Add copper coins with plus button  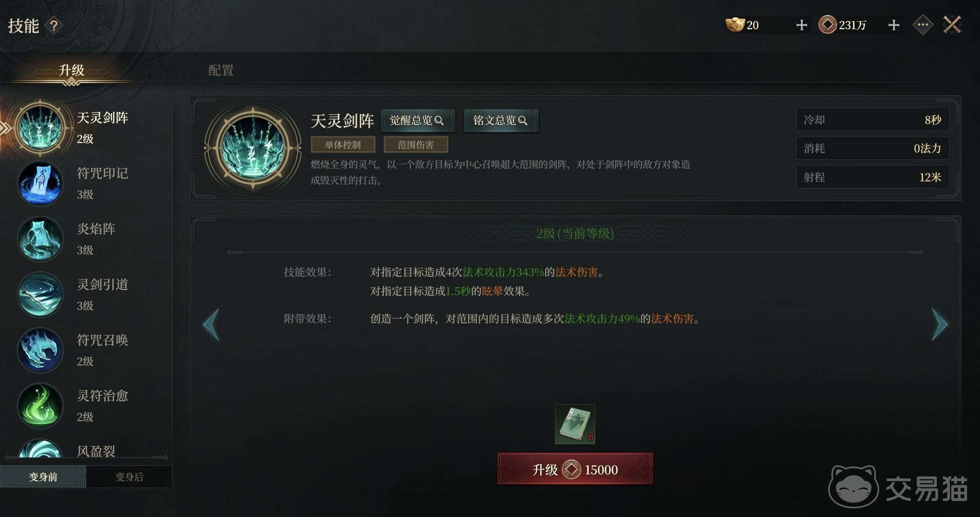coord(894,25)
